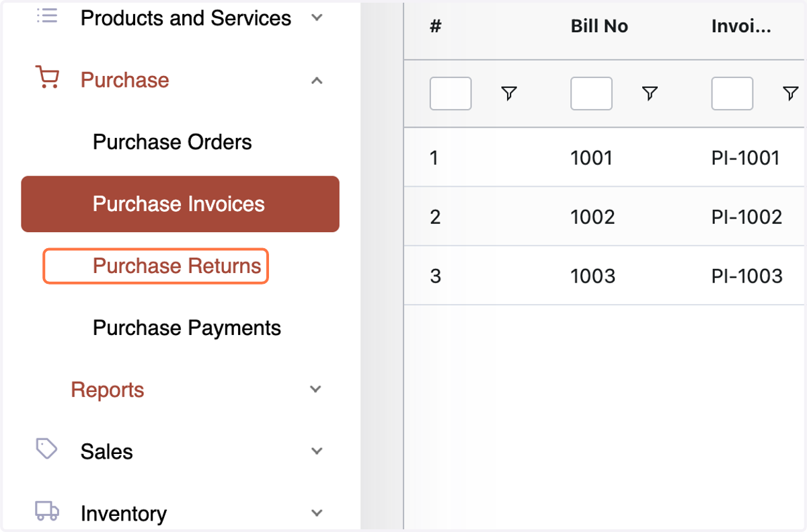
Task: Open filter options for the # column
Action: point(509,93)
